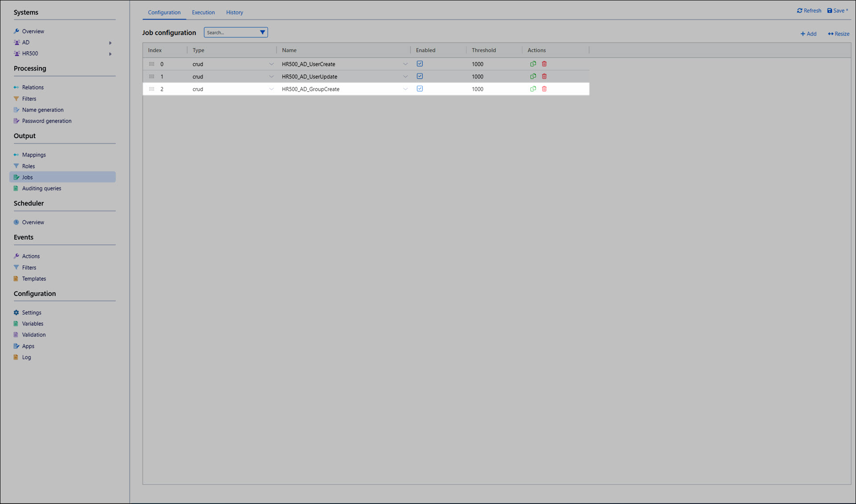856x504 pixels.
Task: Open Auditing queries in sidebar
Action: click(41, 188)
